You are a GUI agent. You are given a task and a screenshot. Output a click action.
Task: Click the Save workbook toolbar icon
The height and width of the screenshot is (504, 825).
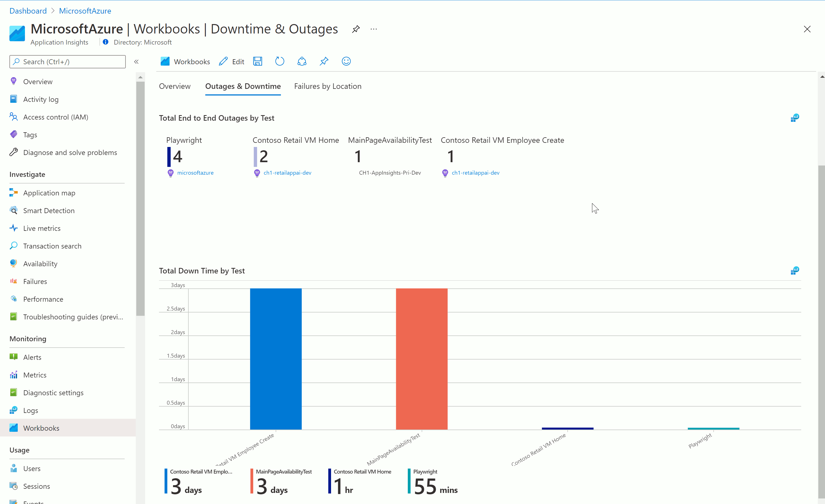[257, 61]
